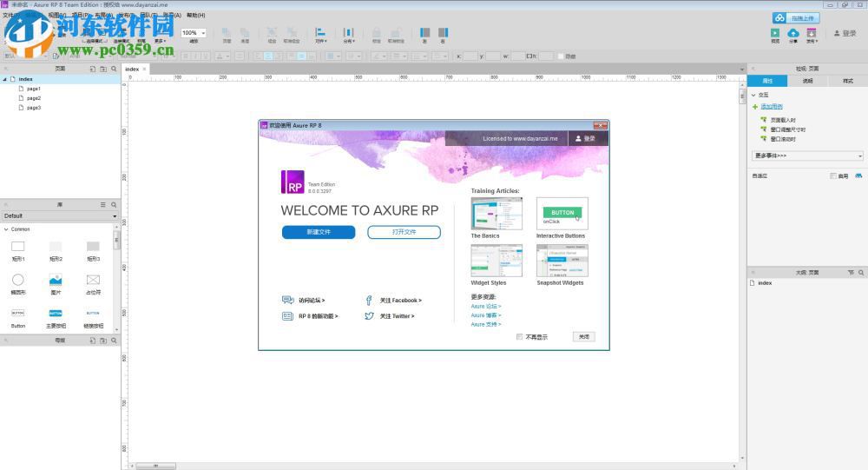Click Add Folder icon in Masters panel
The image size is (868, 470).
tap(103, 341)
